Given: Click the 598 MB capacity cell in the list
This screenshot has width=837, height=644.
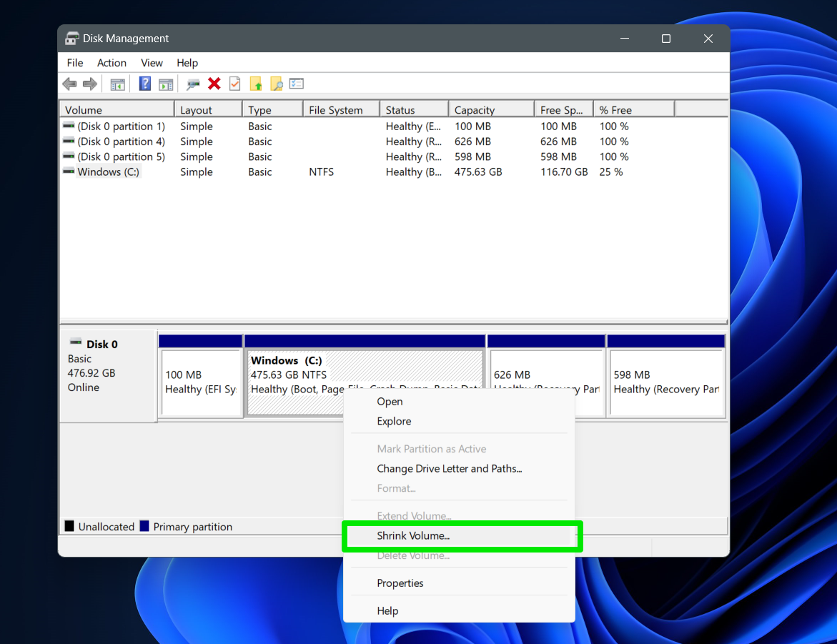Looking at the screenshot, I should click(x=472, y=157).
